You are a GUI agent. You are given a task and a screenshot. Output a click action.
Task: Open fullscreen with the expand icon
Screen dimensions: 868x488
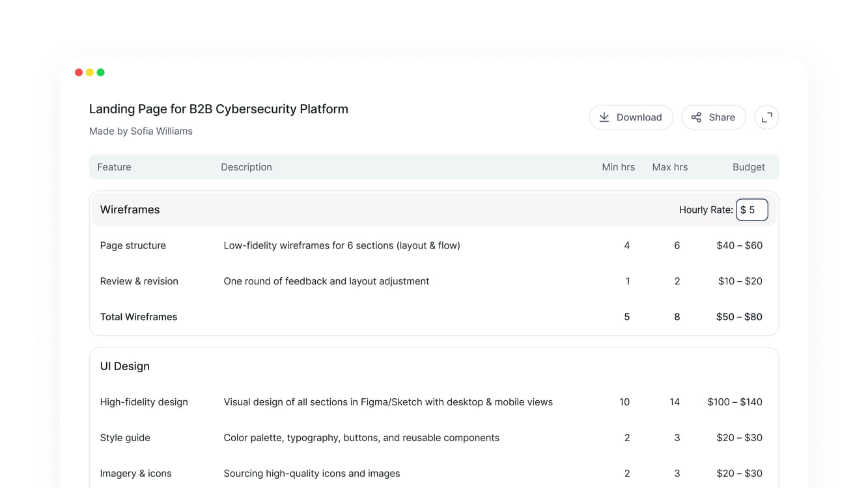(x=767, y=117)
